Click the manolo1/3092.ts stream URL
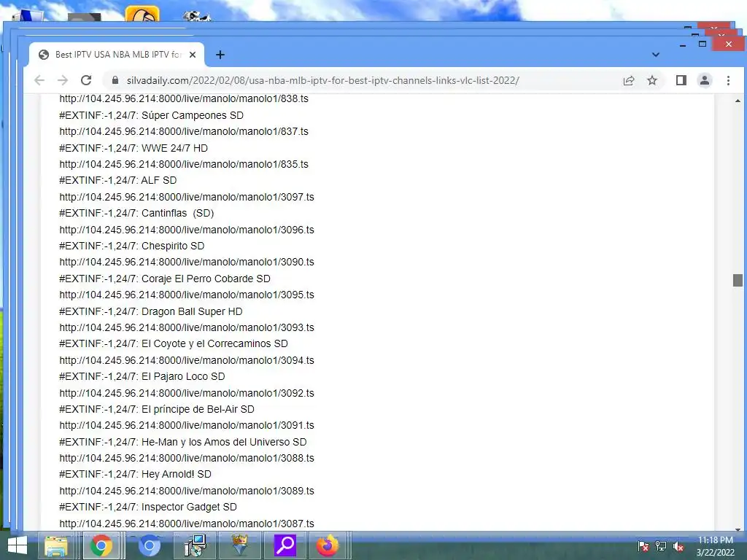747x560 pixels. point(187,393)
